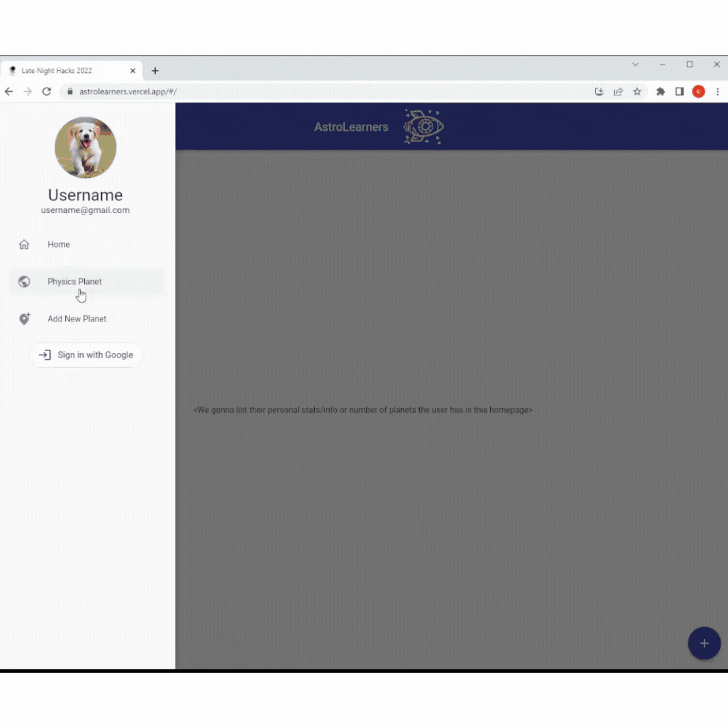Open the red Chrome profile avatar
The height and width of the screenshot is (728, 728).
698,92
